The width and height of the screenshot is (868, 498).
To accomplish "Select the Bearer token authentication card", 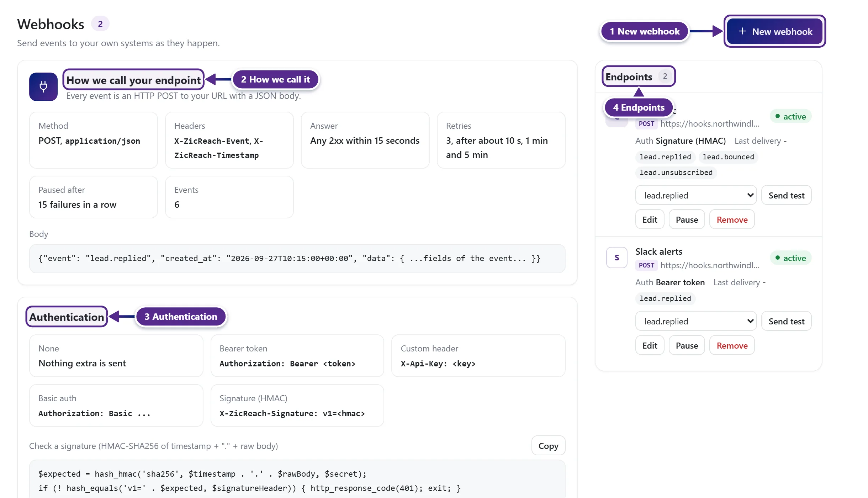I will coord(297,356).
